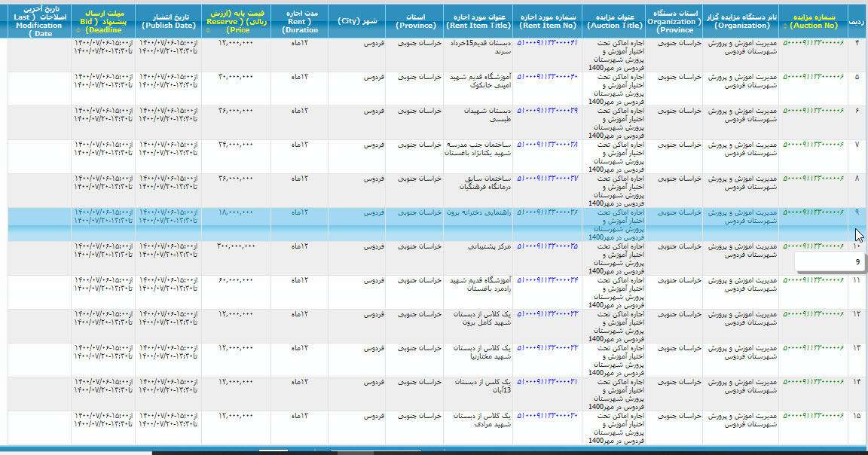Image resolution: width=868 pixels, height=455 pixels.
Task: Open rent item number ending in ۳۶
Action: tap(549, 212)
